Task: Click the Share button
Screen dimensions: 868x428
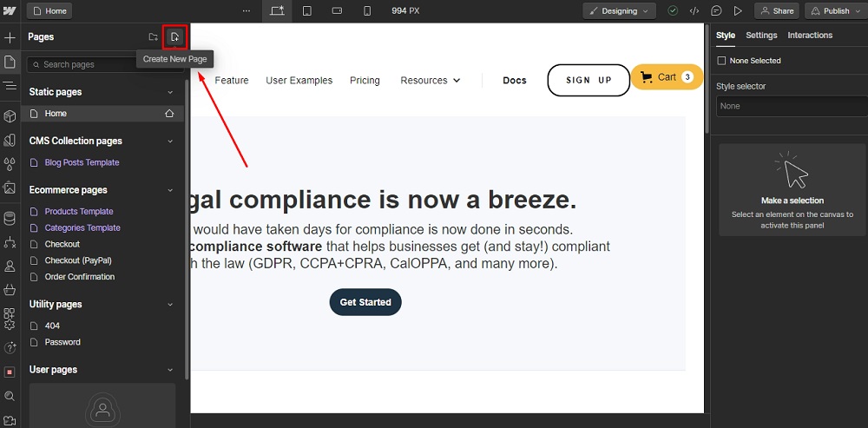Action: coord(777,11)
